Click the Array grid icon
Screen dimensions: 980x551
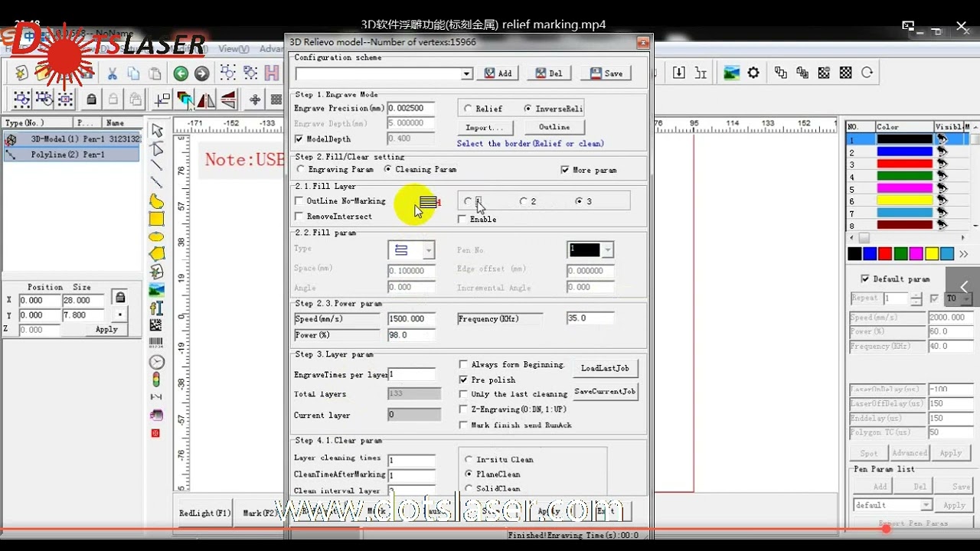click(276, 99)
